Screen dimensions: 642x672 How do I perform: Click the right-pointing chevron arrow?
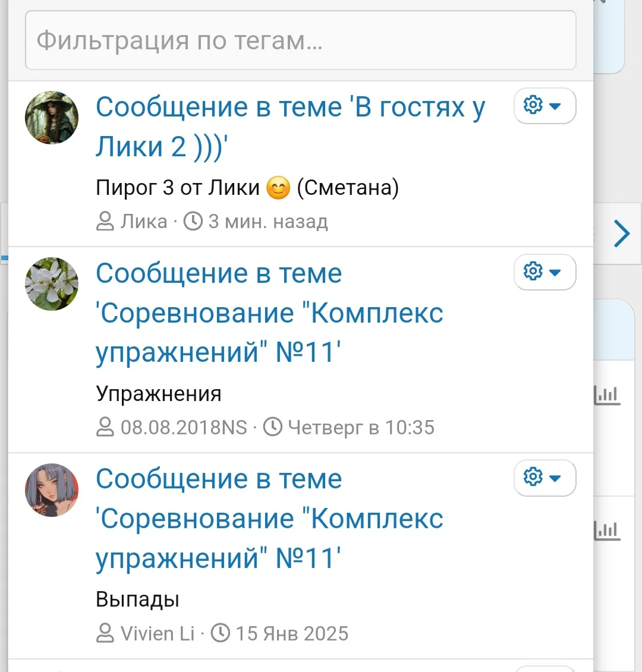point(622,233)
